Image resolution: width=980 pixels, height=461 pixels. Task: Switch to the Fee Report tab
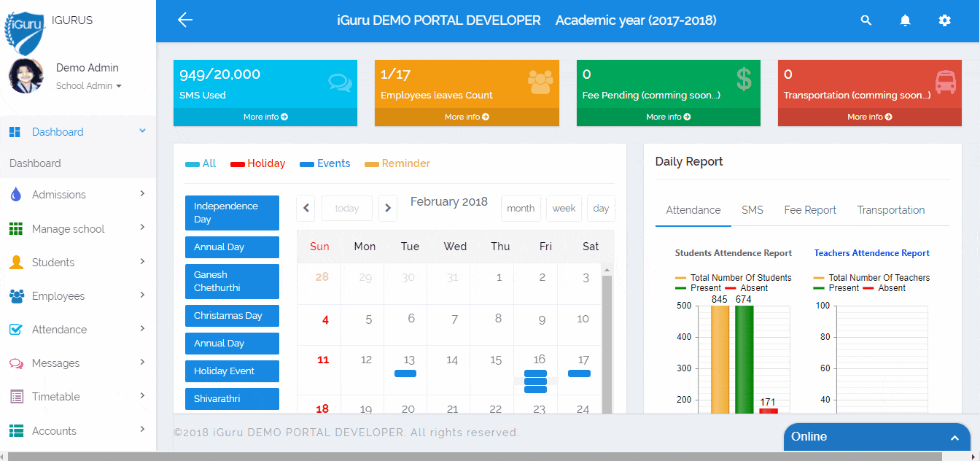click(x=810, y=210)
